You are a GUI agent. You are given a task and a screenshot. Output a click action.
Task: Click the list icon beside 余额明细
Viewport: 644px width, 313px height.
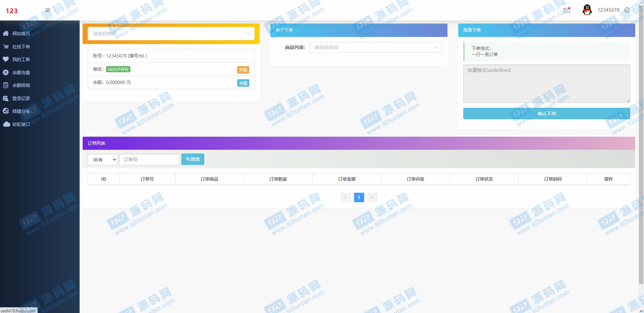(6, 85)
